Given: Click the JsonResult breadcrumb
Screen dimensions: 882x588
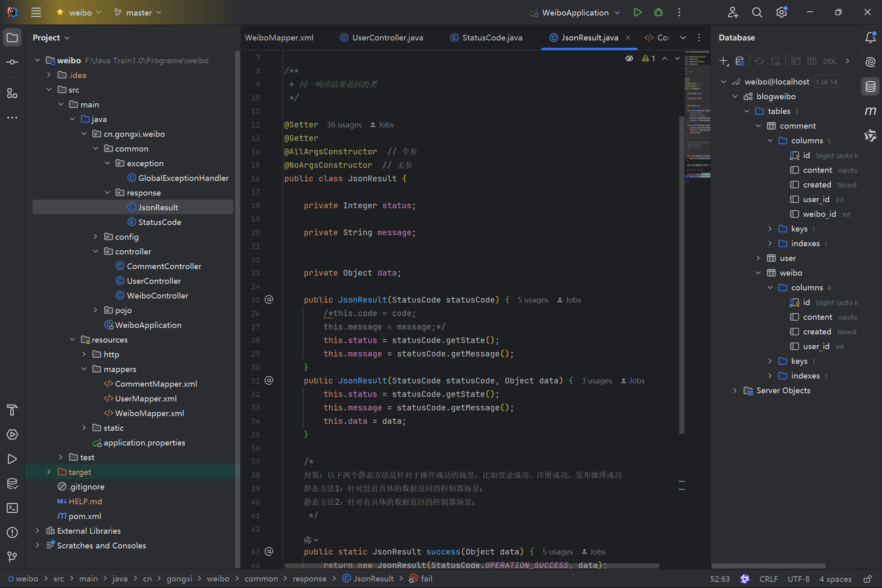Looking at the screenshot, I should click(368, 579).
